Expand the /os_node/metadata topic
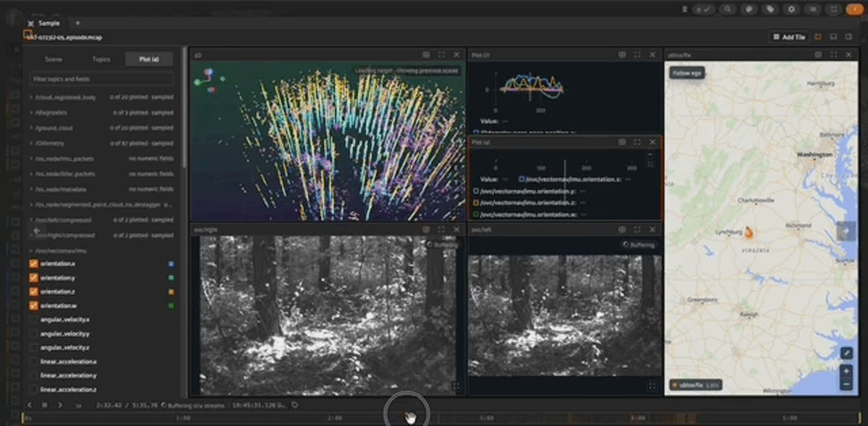The height and width of the screenshot is (426, 868). [x=31, y=189]
